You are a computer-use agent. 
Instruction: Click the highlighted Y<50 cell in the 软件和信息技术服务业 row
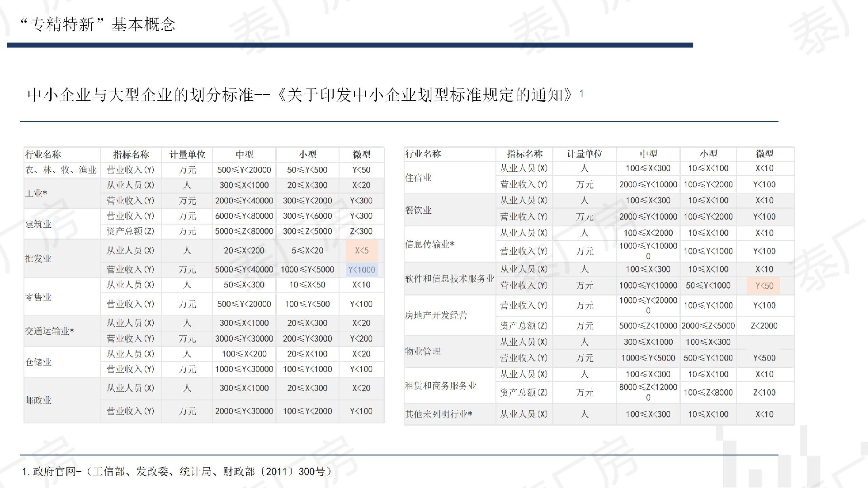pos(764,286)
